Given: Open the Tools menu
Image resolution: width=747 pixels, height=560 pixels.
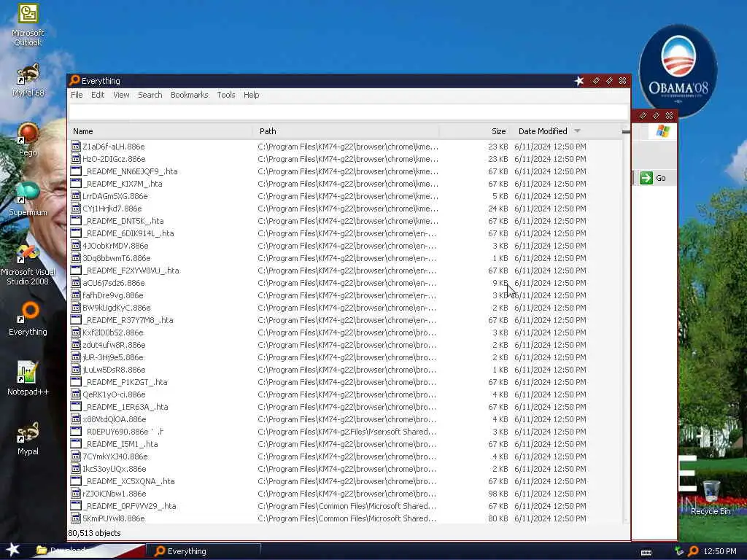Looking at the screenshot, I should [x=226, y=95].
